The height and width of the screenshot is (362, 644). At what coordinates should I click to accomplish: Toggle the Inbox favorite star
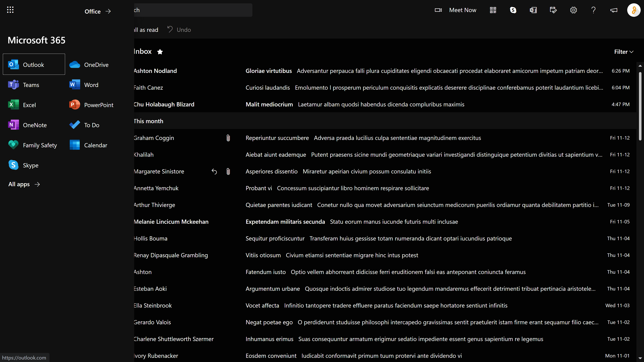pyautogui.click(x=160, y=52)
